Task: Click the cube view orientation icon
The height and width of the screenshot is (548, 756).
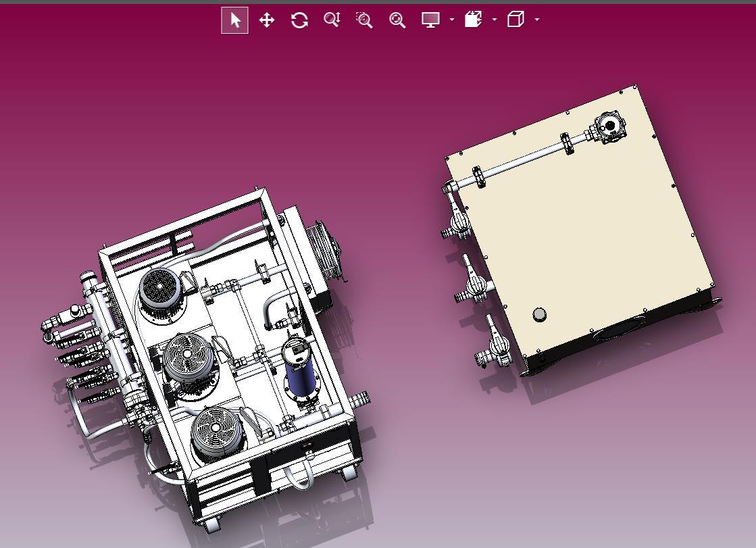Action: point(515,20)
